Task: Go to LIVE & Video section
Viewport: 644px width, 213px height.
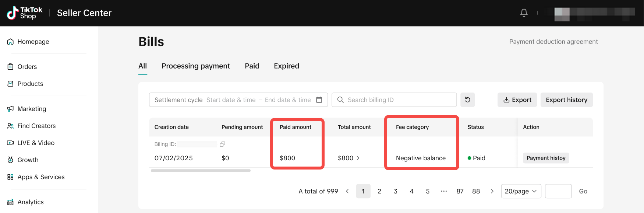Action: click(x=36, y=143)
